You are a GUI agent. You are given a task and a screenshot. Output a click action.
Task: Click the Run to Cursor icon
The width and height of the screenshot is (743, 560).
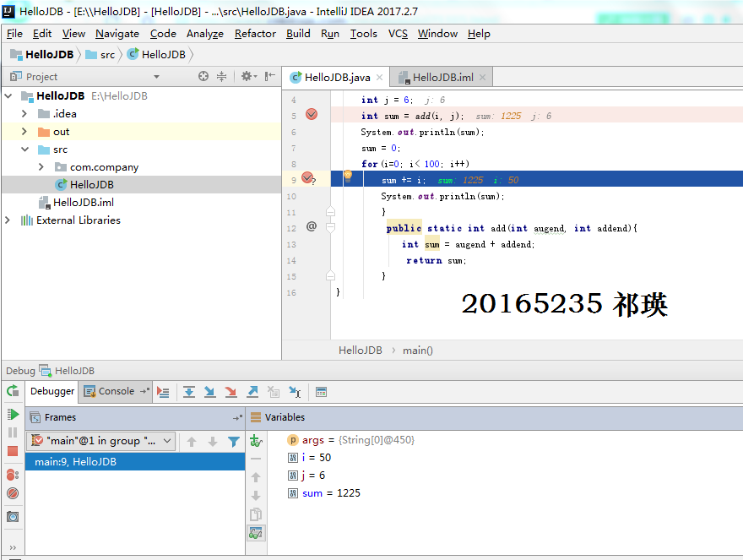(x=295, y=392)
